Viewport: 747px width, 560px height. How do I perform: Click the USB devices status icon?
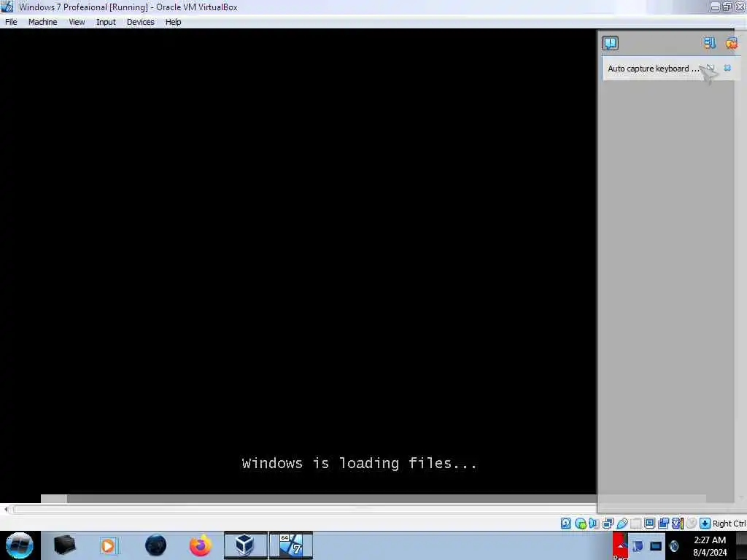622,524
